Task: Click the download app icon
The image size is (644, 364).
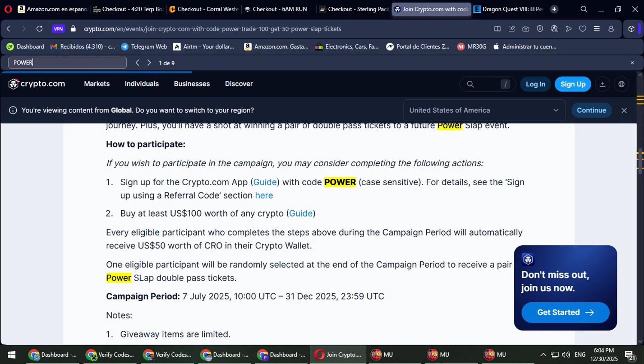Action: (602, 84)
